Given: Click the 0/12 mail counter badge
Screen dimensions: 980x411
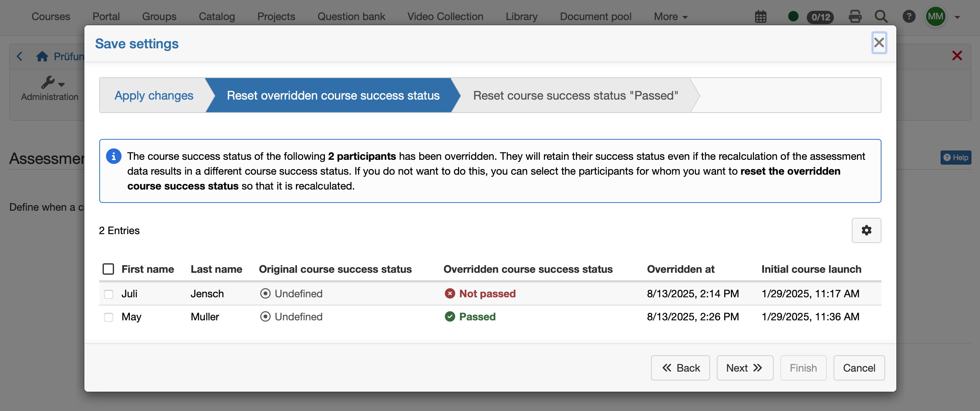Looking at the screenshot, I should point(820,17).
